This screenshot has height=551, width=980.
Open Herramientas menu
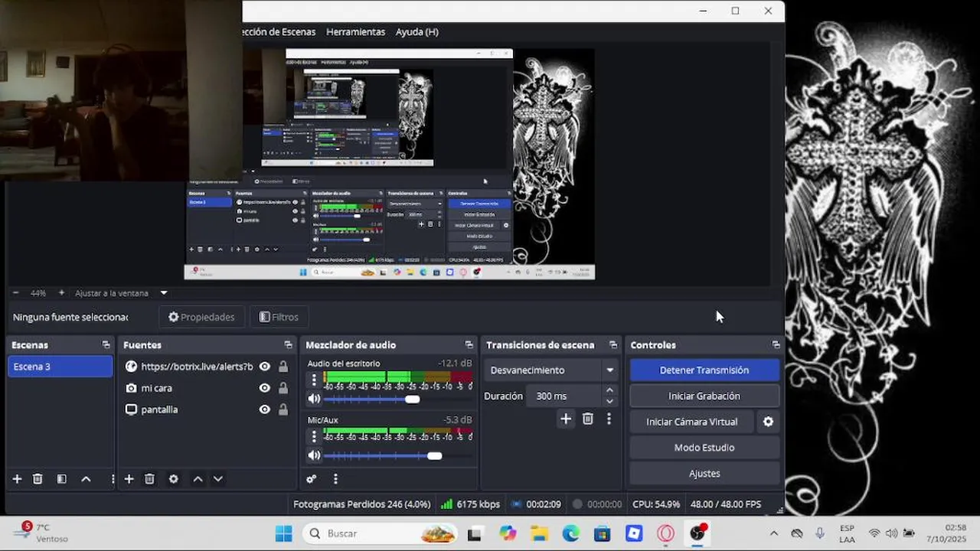(355, 32)
